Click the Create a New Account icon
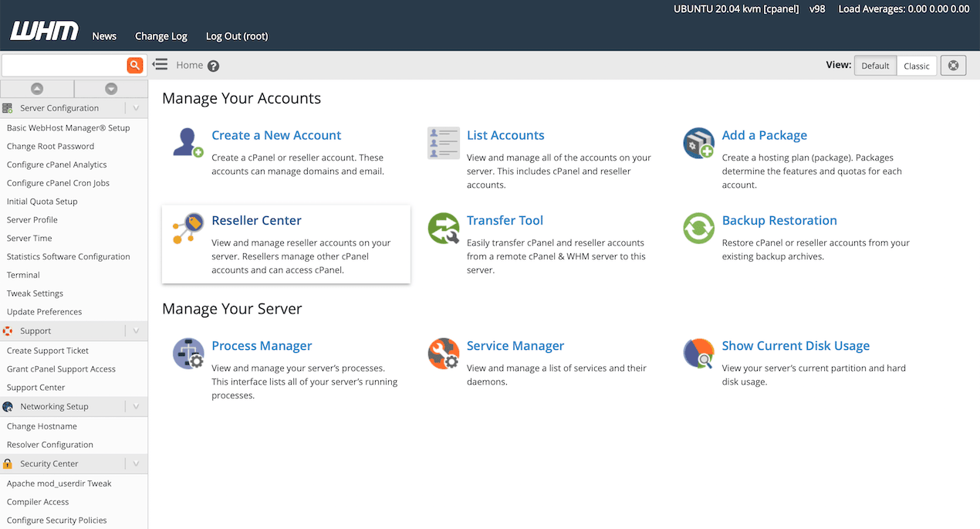 click(188, 143)
